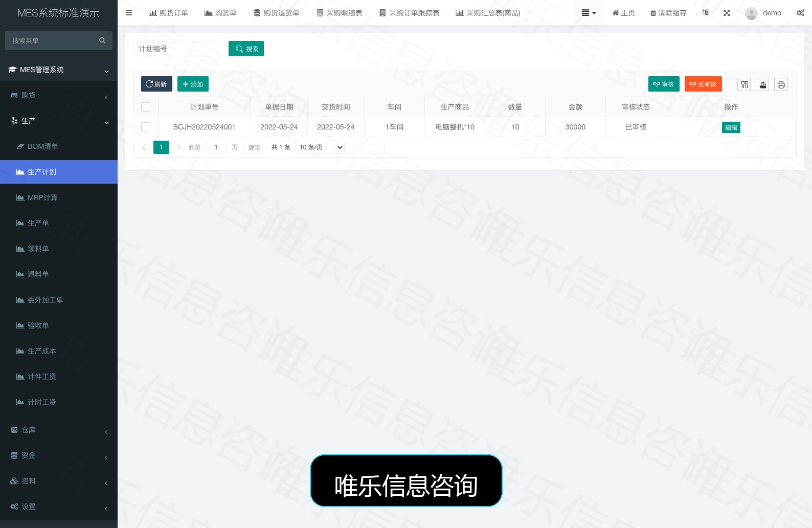
Task: Expand the 设置 sidebar menu
Action: [59, 507]
